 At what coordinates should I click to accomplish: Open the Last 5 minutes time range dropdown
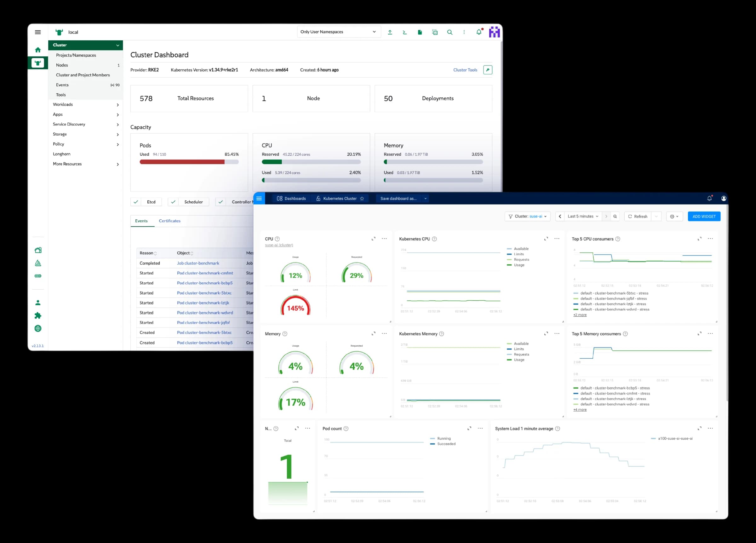click(583, 217)
